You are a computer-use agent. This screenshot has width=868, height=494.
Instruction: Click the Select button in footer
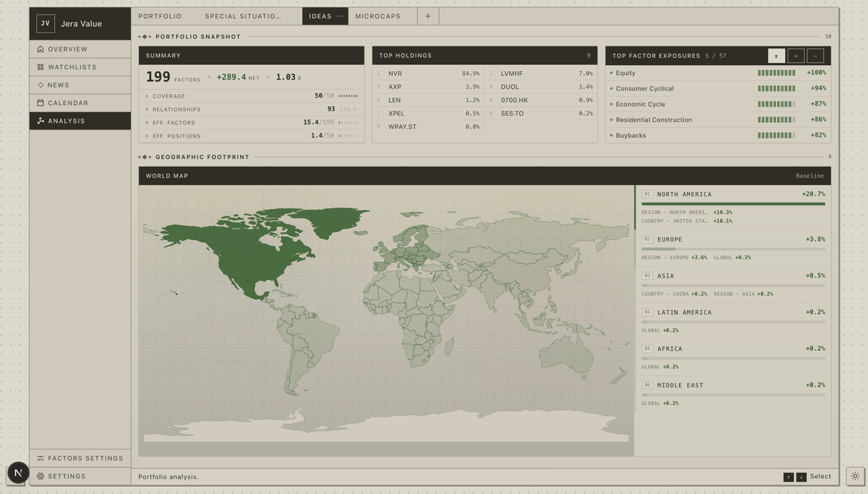820,476
